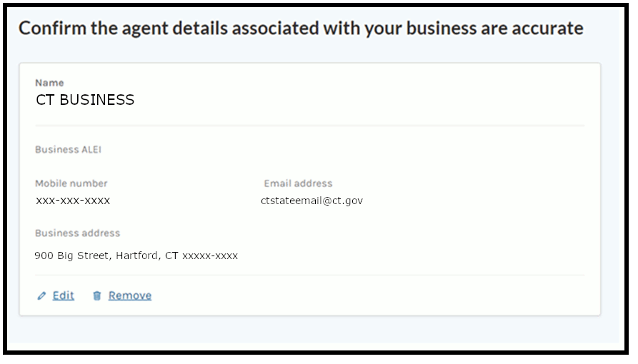The width and height of the screenshot is (638, 364).
Task: Open the Edit link for agent details
Action: click(63, 295)
